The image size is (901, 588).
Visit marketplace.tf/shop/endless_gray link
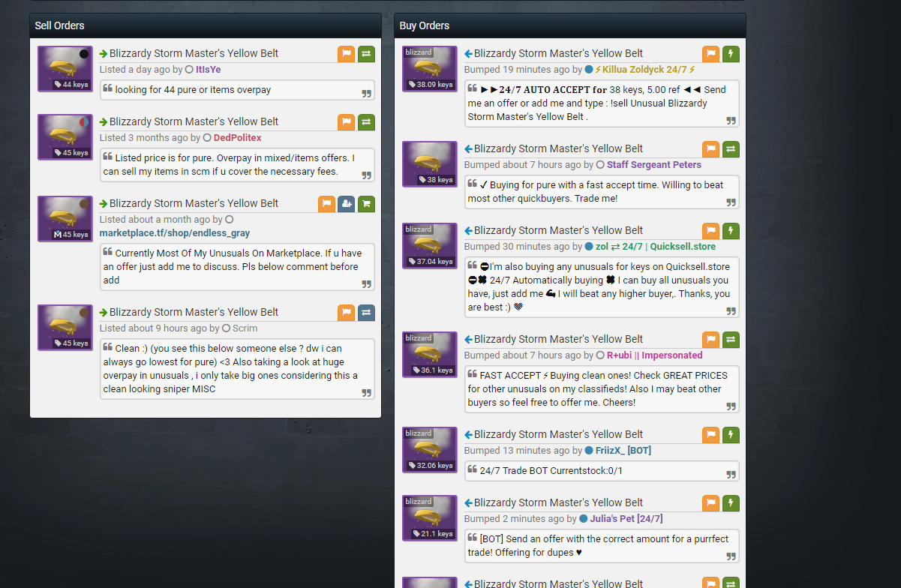(175, 233)
